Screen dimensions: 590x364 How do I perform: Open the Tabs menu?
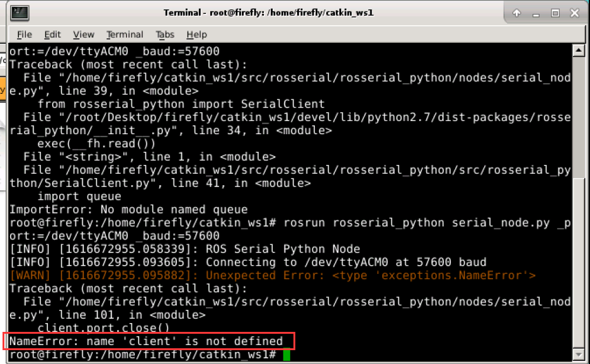(x=165, y=35)
